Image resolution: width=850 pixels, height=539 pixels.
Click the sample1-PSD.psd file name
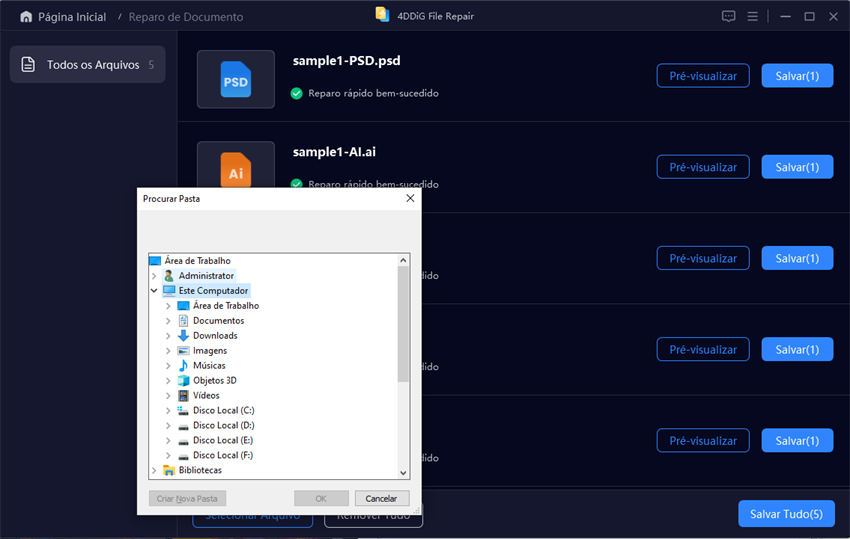[346, 61]
